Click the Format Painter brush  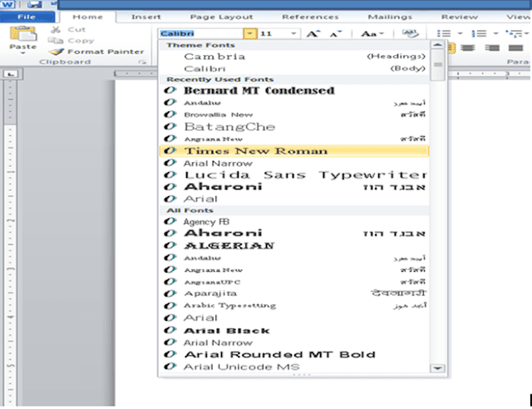57,52
